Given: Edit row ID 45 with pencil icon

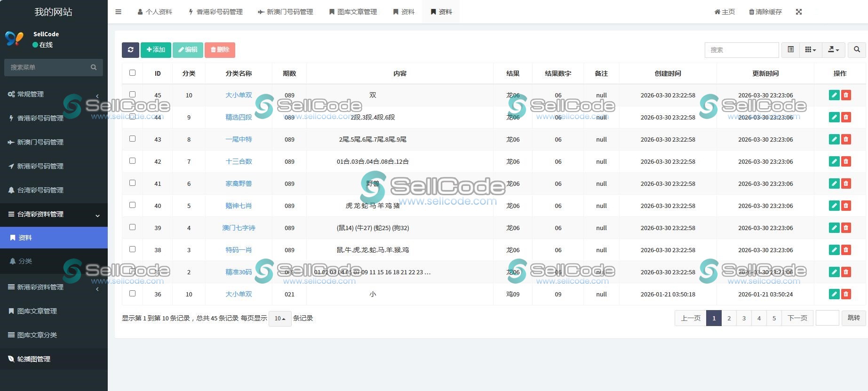Looking at the screenshot, I should click(834, 95).
